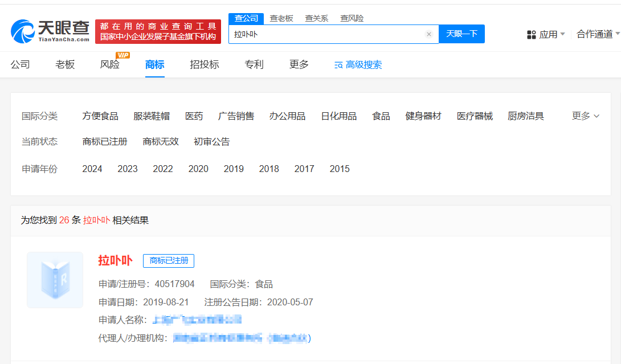Open the 风险 VIP tab

tap(110, 64)
